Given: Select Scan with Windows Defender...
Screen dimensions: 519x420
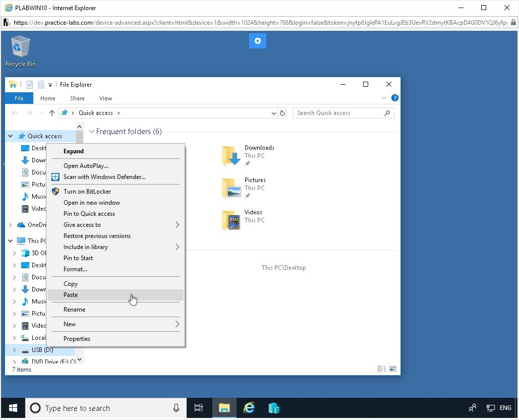Looking at the screenshot, I should pos(115,177).
